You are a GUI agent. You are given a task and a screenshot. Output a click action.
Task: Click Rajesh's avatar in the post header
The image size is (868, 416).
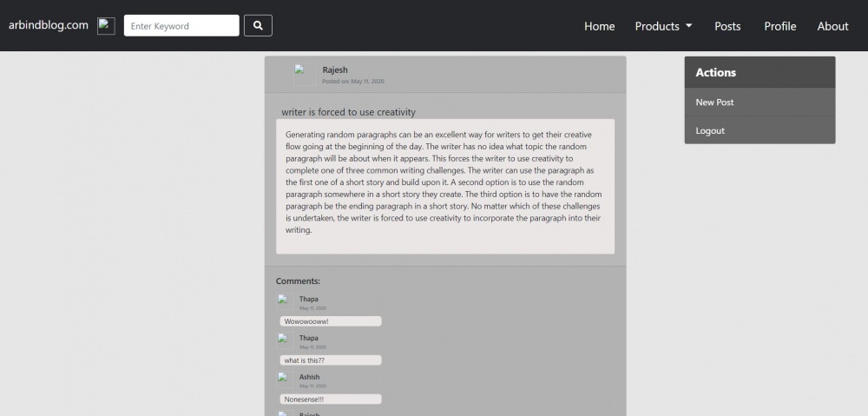pyautogui.click(x=305, y=75)
